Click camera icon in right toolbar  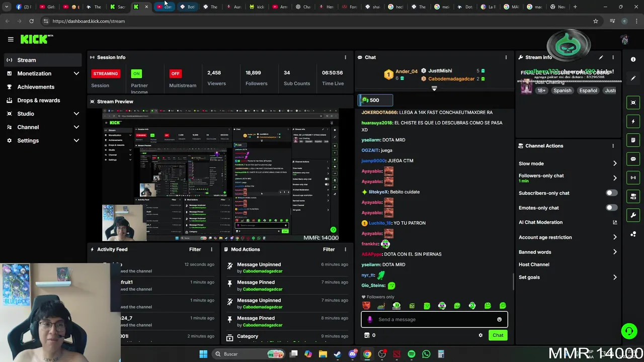(x=633, y=197)
